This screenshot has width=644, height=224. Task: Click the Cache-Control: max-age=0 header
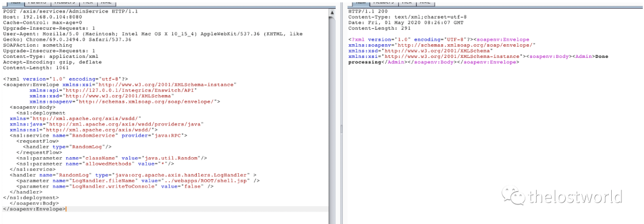[42, 23]
